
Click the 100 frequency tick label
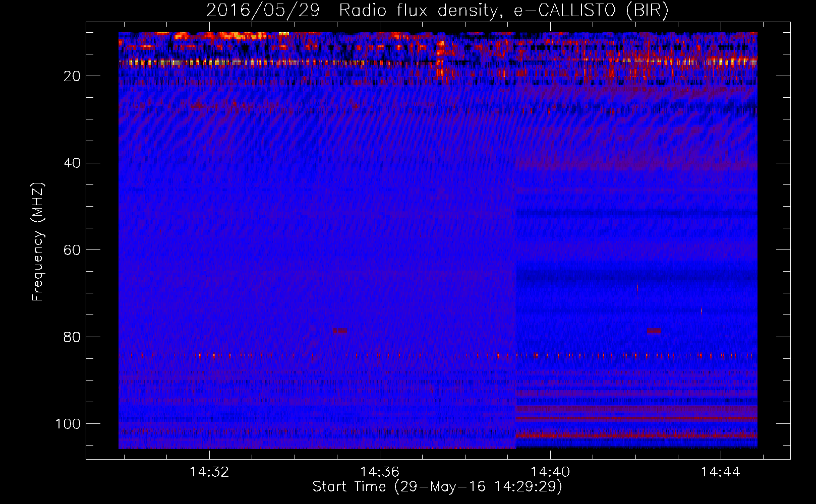click(x=68, y=424)
